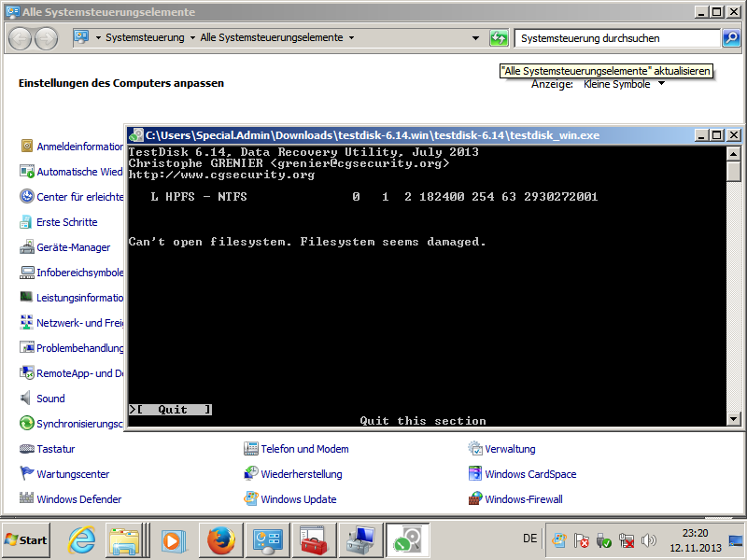Click the Windows-Firewall link
The image size is (747, 560).
click(524, 499)
